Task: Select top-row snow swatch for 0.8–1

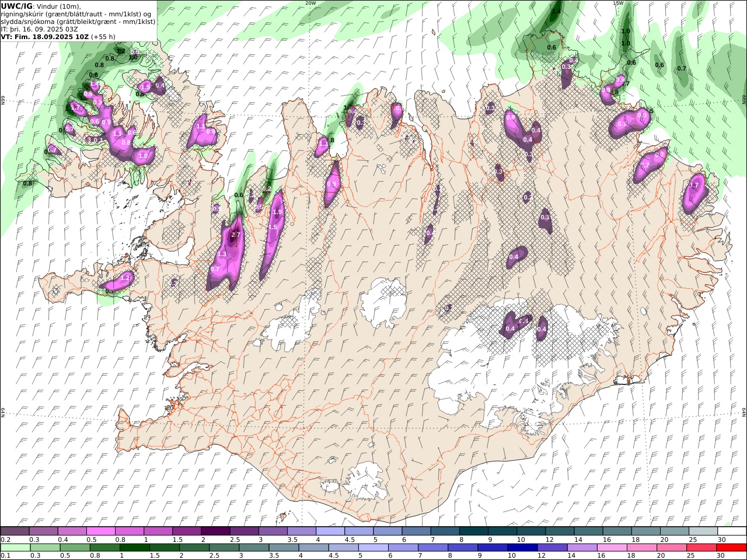Action: 129,531
